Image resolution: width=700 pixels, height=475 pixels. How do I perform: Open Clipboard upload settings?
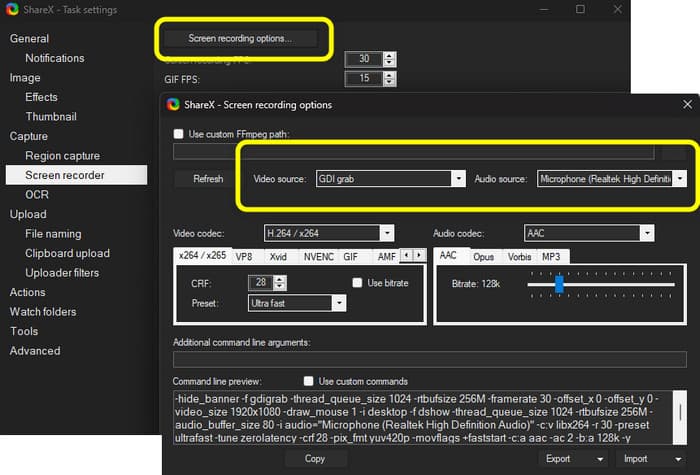(67, 253)
